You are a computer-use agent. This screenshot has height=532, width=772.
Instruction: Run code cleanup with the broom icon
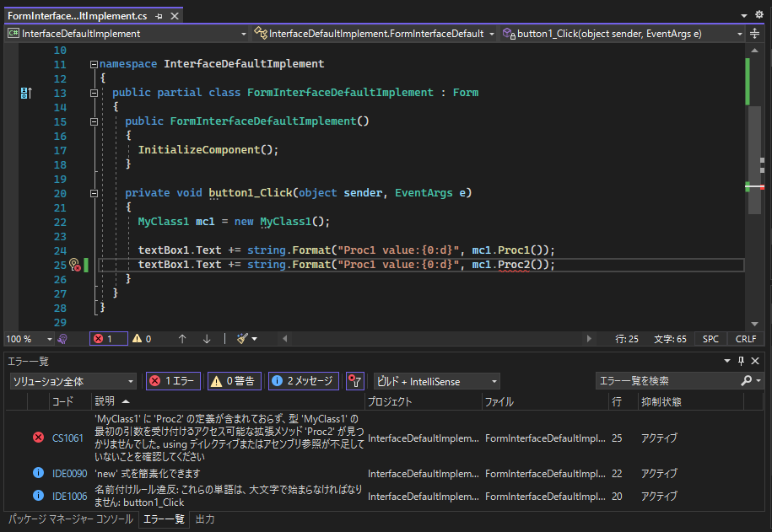coord(242,339)
